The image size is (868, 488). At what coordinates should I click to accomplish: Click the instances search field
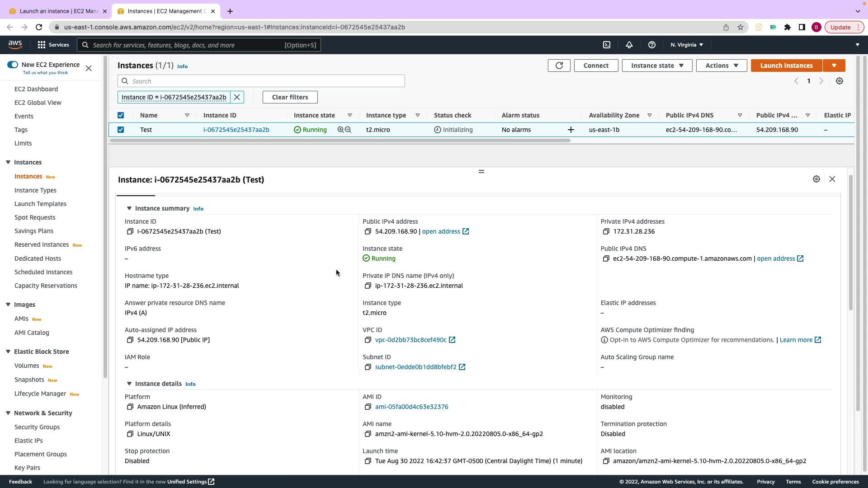[267, 81]
